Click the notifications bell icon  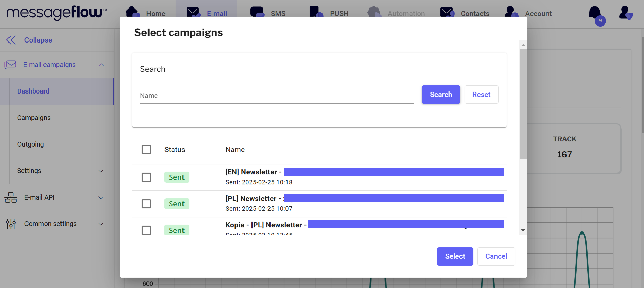(x=595, y=13)
